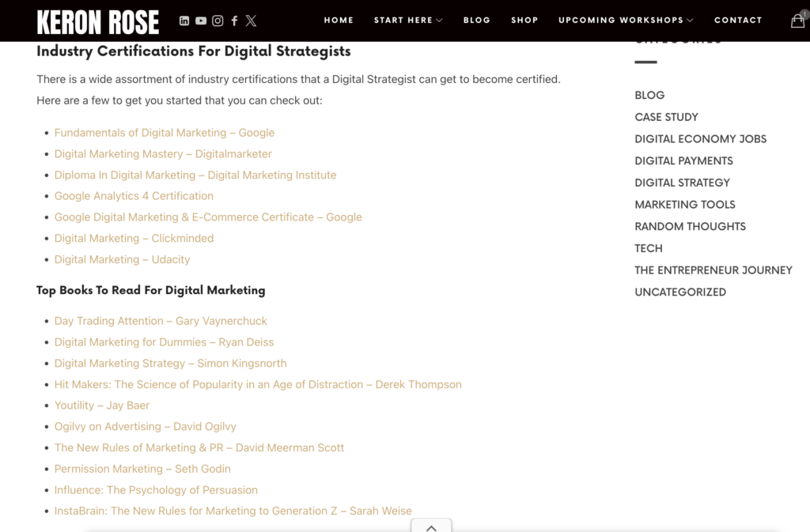810x532 pixels.
Task: Open Keron Rose's LinkedIn profile icon
Action: click(x=185, y=21)
